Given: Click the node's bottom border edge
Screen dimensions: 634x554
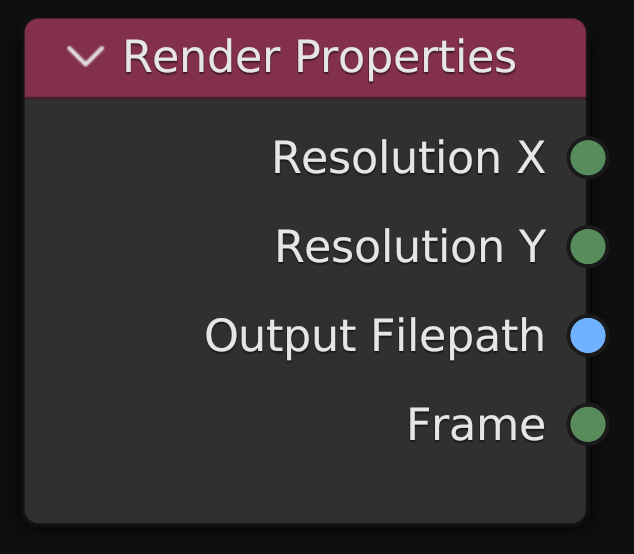Looking at the screenshot, I should pyautogui.click(x=300, y=522).
